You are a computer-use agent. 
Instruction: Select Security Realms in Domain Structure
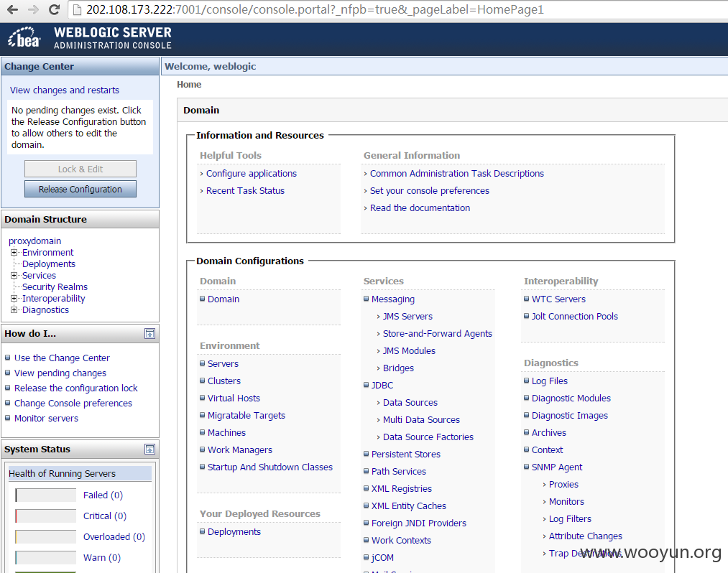(x=55, y=286)
